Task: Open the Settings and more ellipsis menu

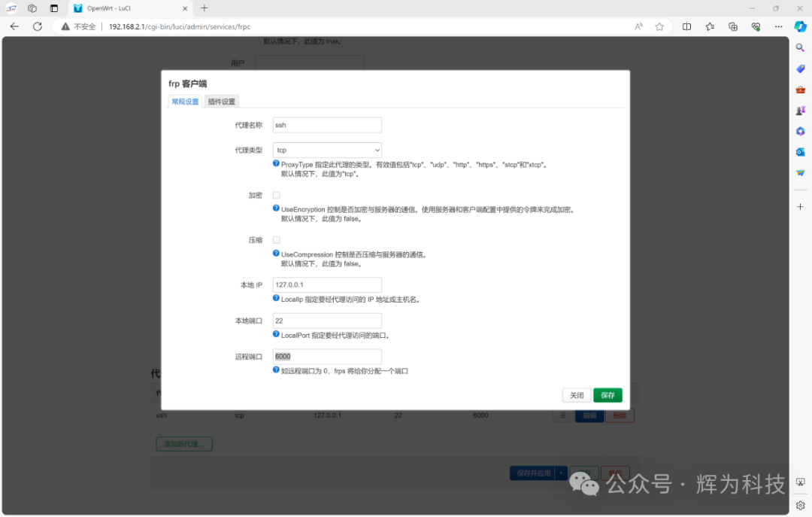Action: (778, 26)
